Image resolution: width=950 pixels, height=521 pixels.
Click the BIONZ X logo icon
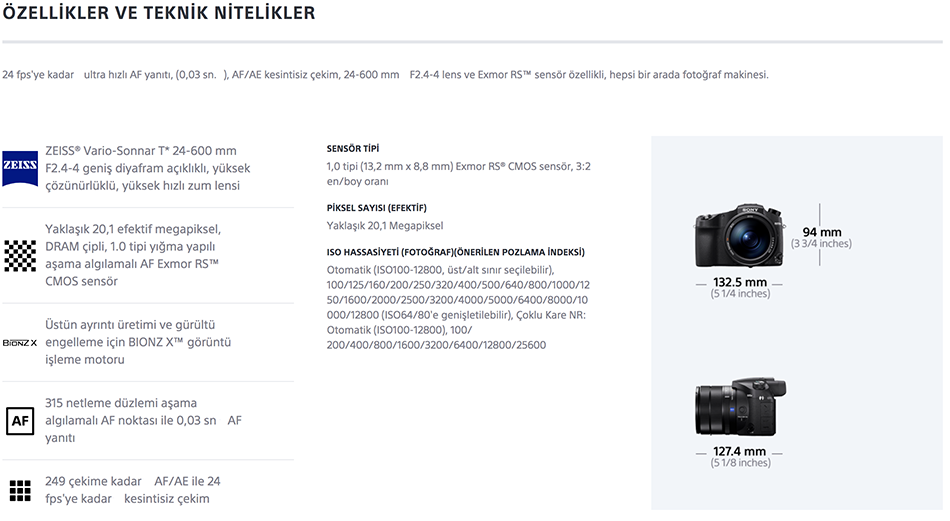pyautogui.click(x=20, y=343)
